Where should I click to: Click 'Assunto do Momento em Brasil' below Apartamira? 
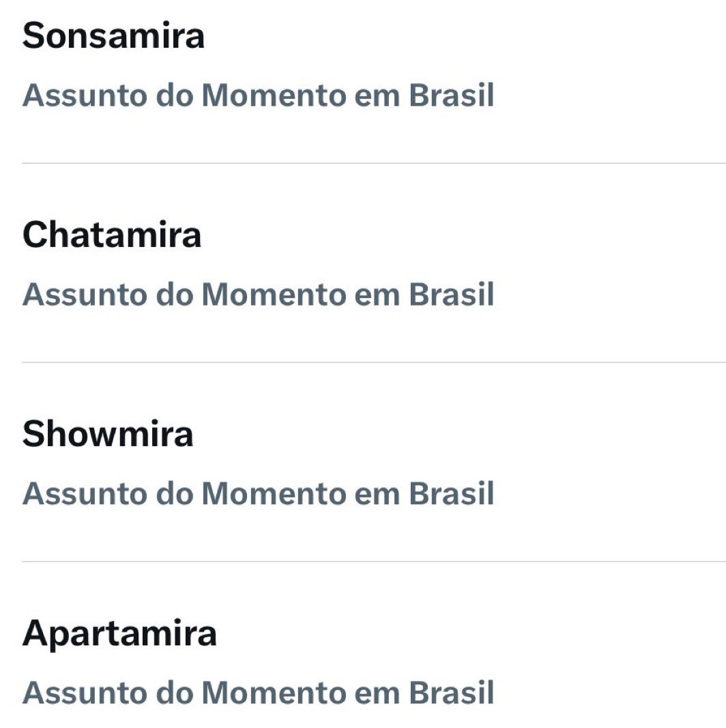[258, 693]
